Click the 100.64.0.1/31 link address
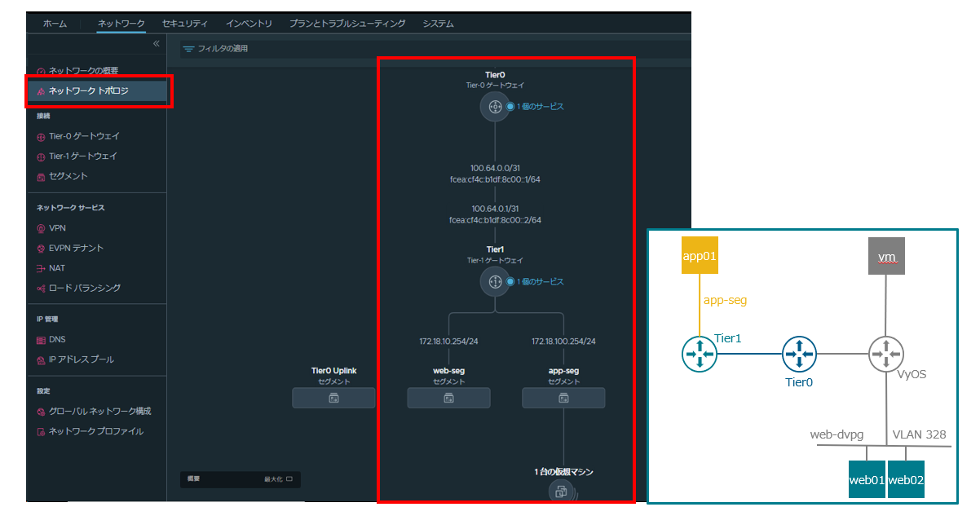 [x=495, y=209]
